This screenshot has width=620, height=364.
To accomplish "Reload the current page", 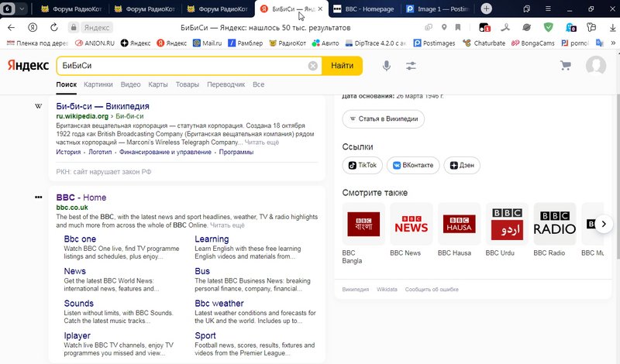I will pyautogui.click(x=53, y=28).
